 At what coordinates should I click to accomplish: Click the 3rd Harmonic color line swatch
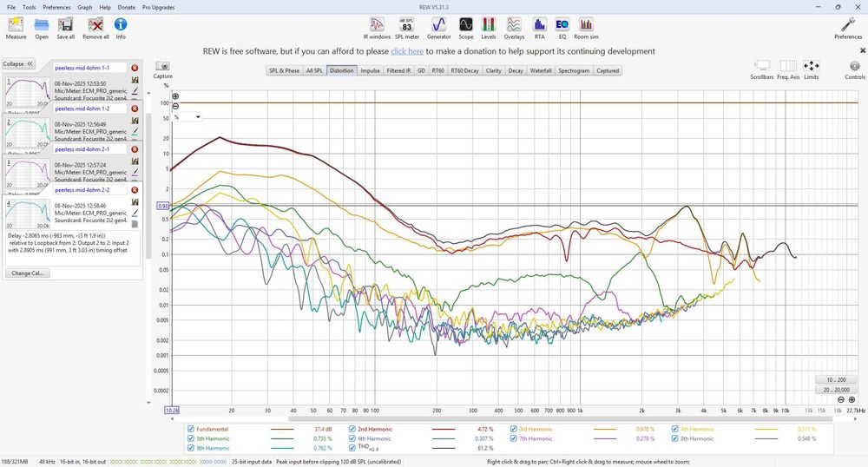click(x=605, y=429)
